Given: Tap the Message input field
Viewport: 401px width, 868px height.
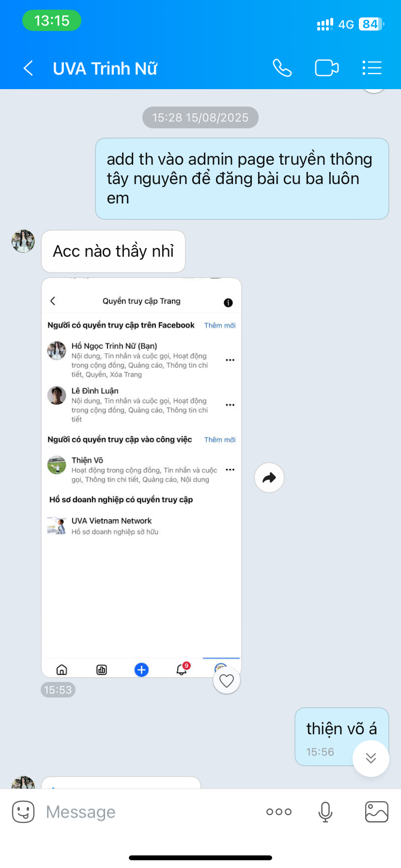Looking at the screenshot, I should (x=150, y=812).
